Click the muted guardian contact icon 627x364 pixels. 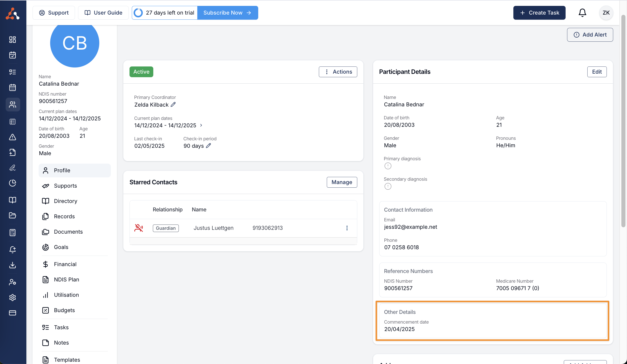tap(138, 228)
